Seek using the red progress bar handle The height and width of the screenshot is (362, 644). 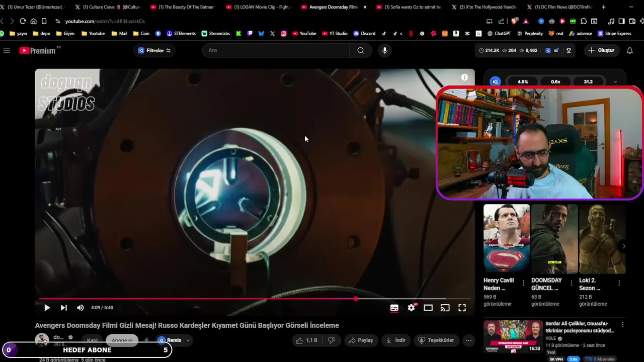tap(356, 299)
